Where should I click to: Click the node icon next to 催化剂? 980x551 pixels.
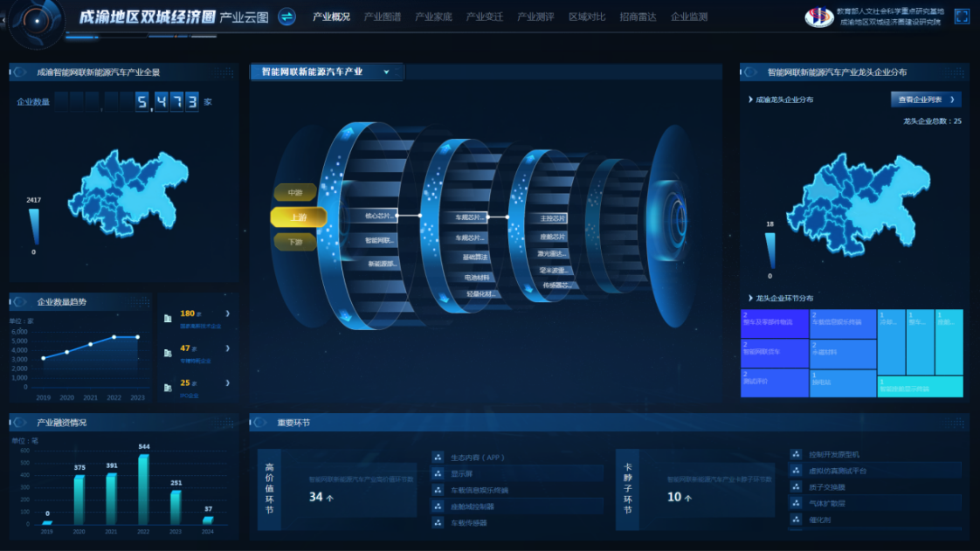click(796, 520)
